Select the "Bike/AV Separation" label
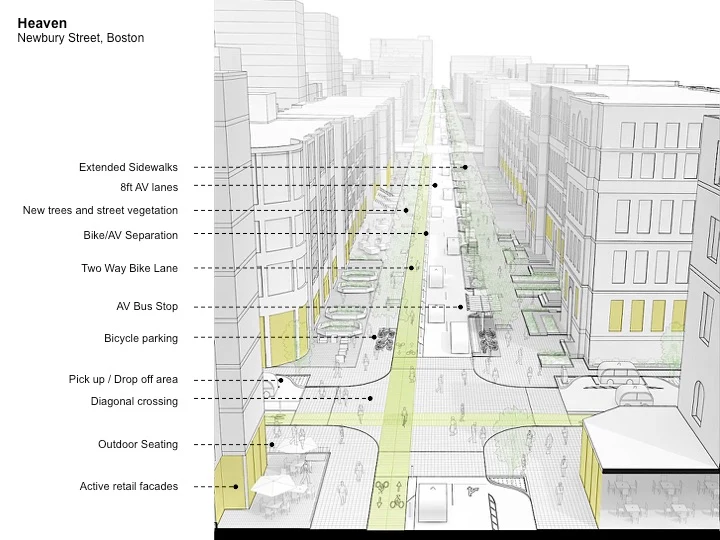 (x=130, y=235)
